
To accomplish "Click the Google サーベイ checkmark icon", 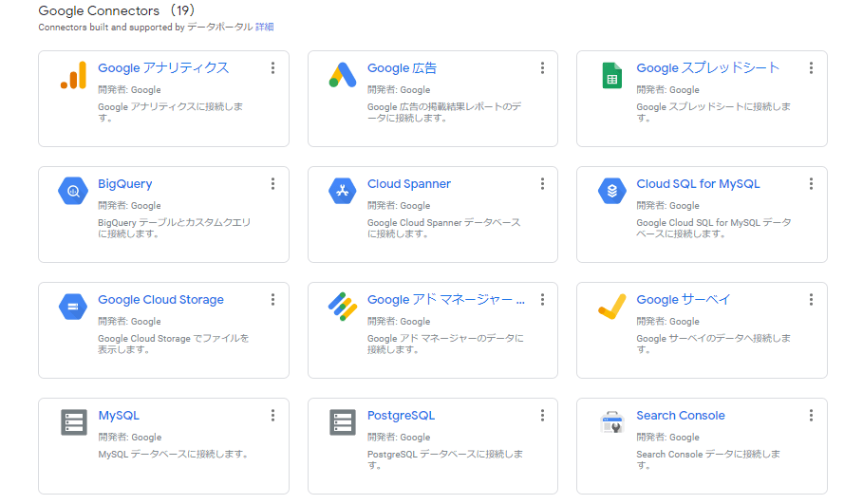I will pyautogui.click(x=612, y=307).
